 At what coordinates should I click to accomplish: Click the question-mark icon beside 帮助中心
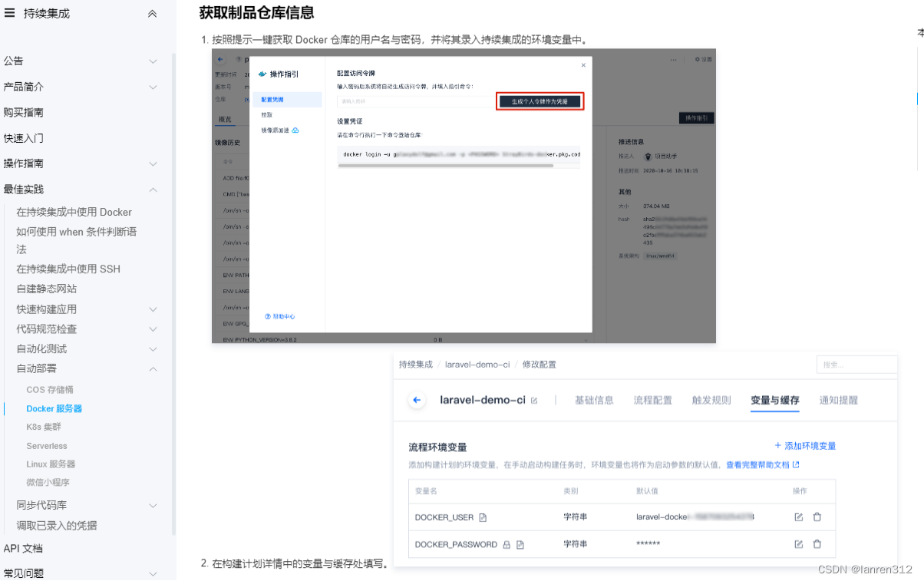(x=268, y=316)
